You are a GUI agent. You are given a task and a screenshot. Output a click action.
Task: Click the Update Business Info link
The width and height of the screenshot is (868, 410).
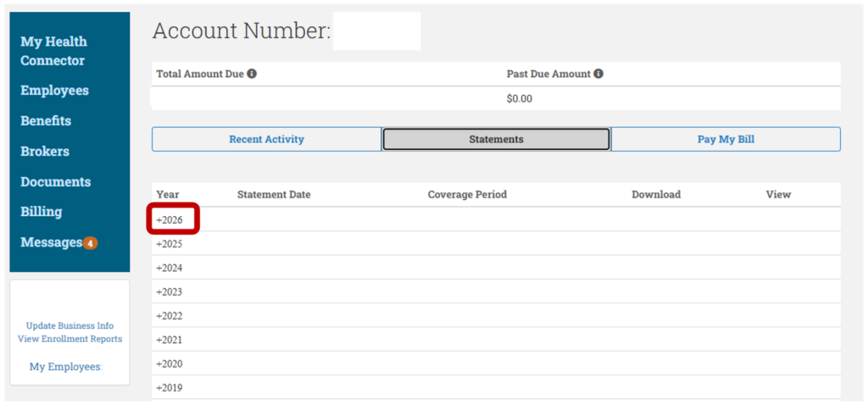70,325
